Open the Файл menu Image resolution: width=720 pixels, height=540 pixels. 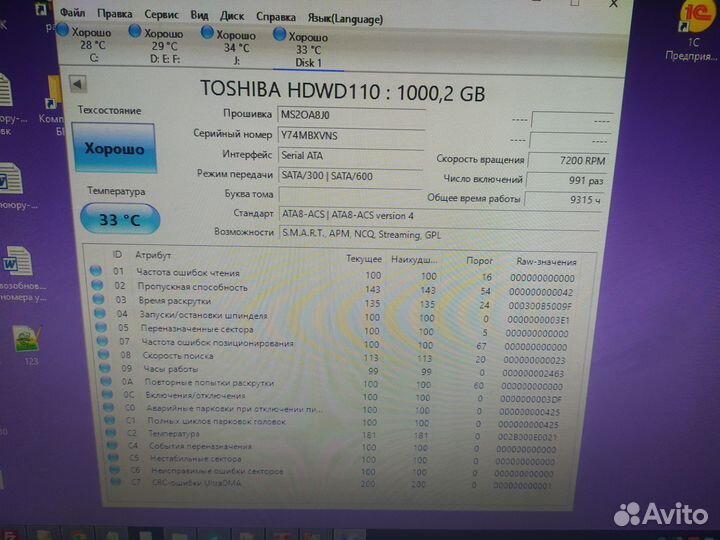(x=73, y=13)
